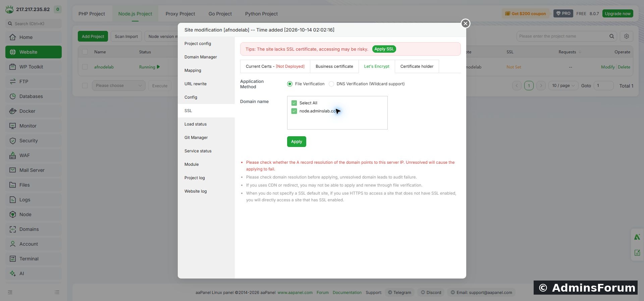Open the 10 / page dropdown

pos(563,86)
